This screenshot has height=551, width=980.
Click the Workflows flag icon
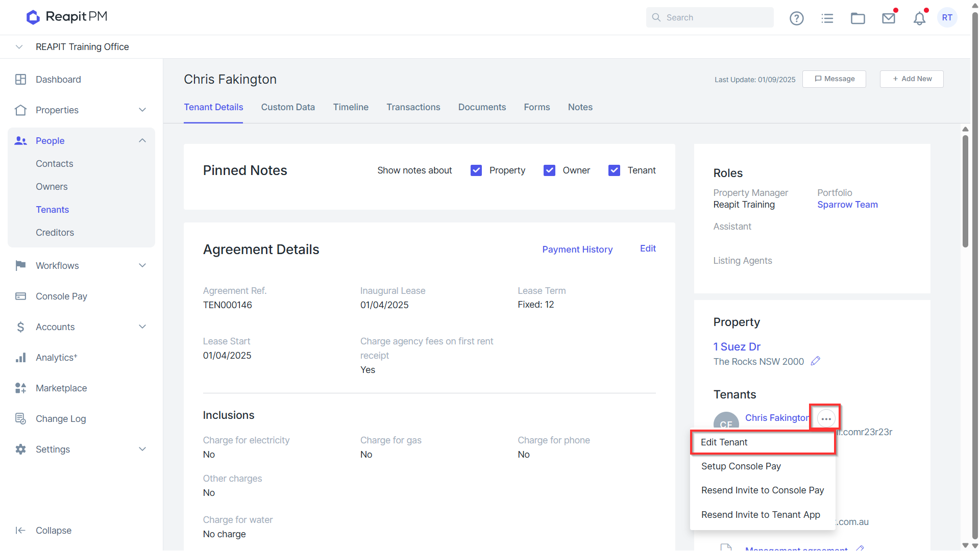20,265
